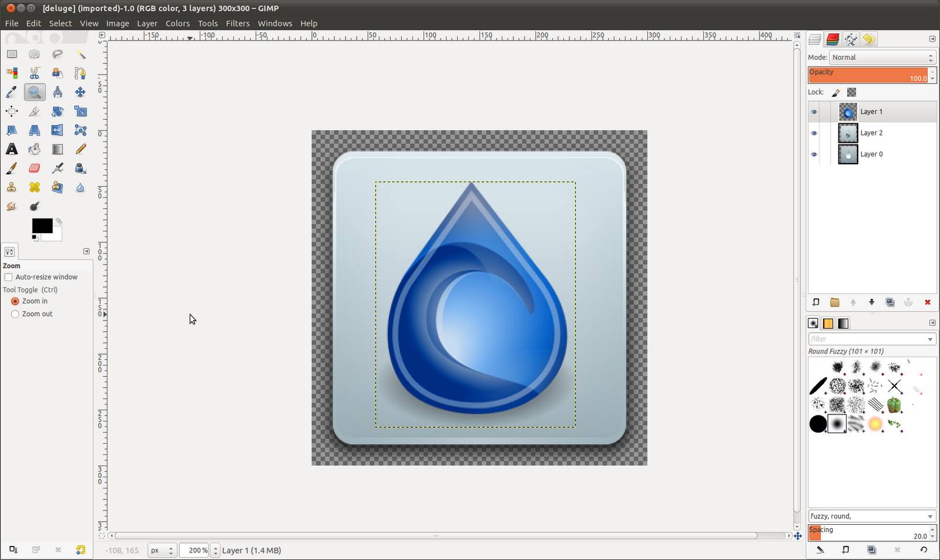Choose the Pencil tool

(80, 149)
